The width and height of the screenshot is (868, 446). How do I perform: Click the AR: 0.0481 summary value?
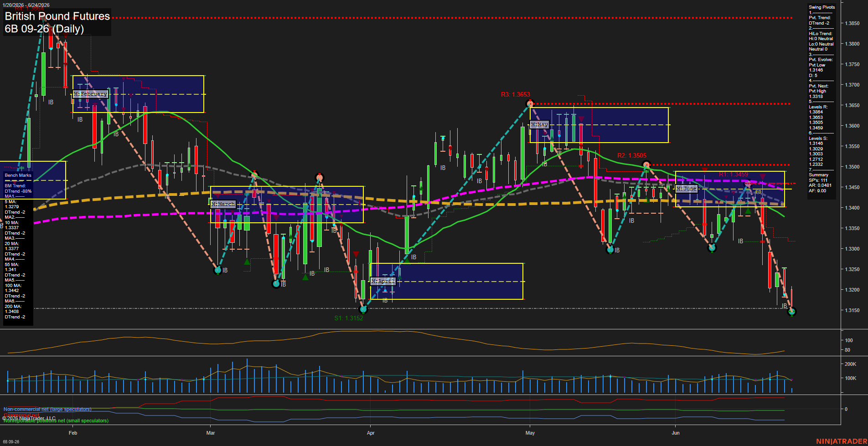(820, 185)
